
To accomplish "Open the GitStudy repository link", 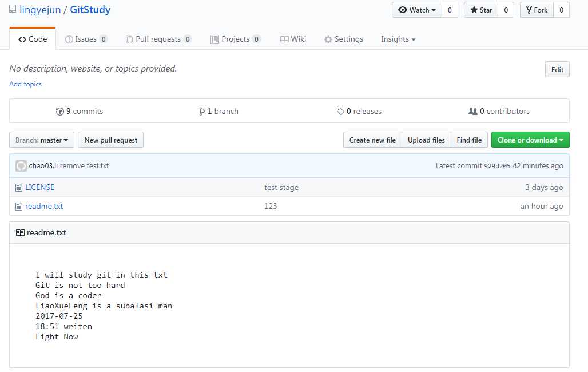I will pos(90,10).
